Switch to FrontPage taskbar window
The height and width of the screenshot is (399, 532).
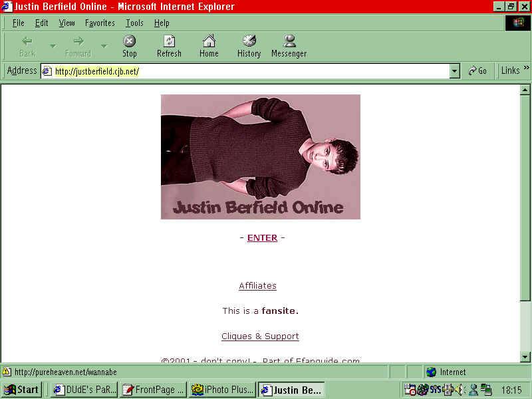click(x=154, y=390)
